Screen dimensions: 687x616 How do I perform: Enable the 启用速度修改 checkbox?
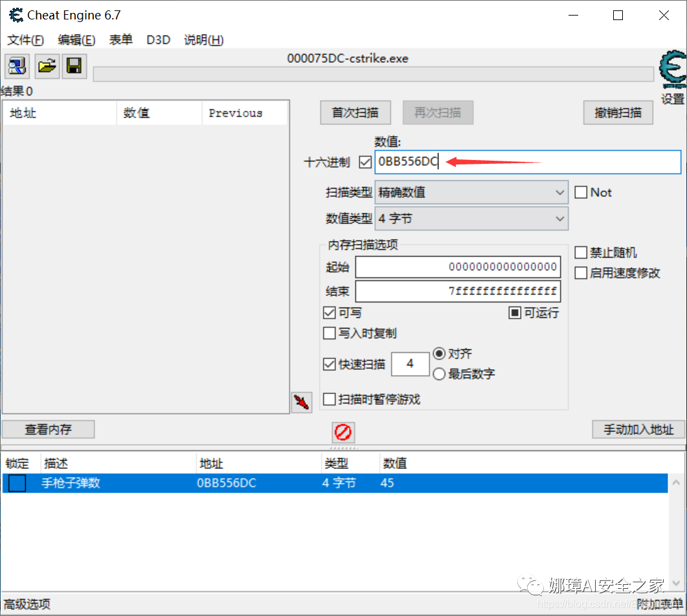[581, 273]
